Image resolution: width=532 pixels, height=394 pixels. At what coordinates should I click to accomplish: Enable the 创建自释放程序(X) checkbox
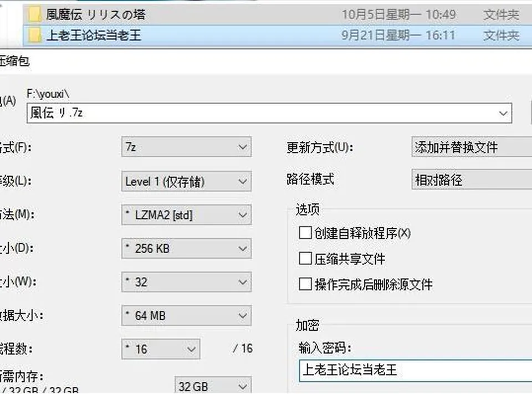click(x=305, y=233)
